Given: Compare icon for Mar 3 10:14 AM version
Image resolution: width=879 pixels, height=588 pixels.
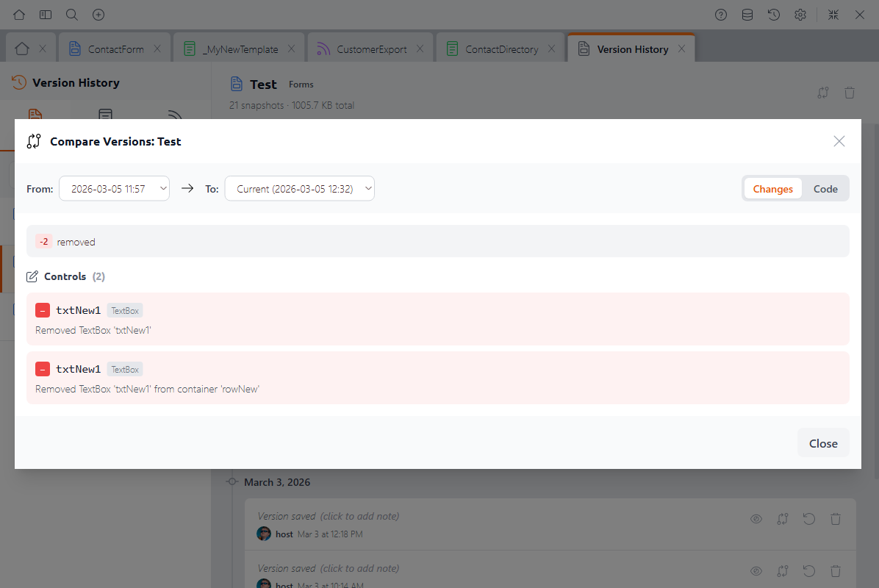Looking at the screenshot, I should click(783, 571).
